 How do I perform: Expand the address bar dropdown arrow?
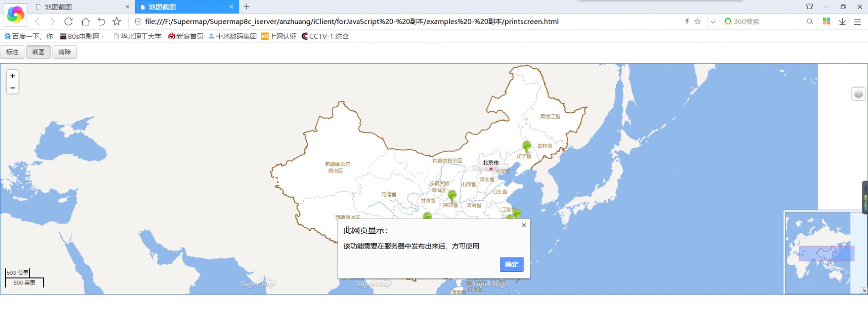click(713, 21)
